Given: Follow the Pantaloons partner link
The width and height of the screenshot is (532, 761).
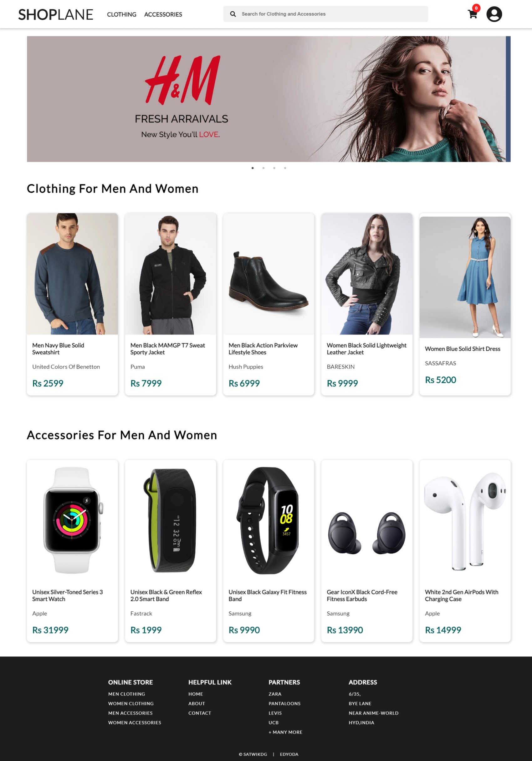Looking at the screenshot, I should pos(284,703).
